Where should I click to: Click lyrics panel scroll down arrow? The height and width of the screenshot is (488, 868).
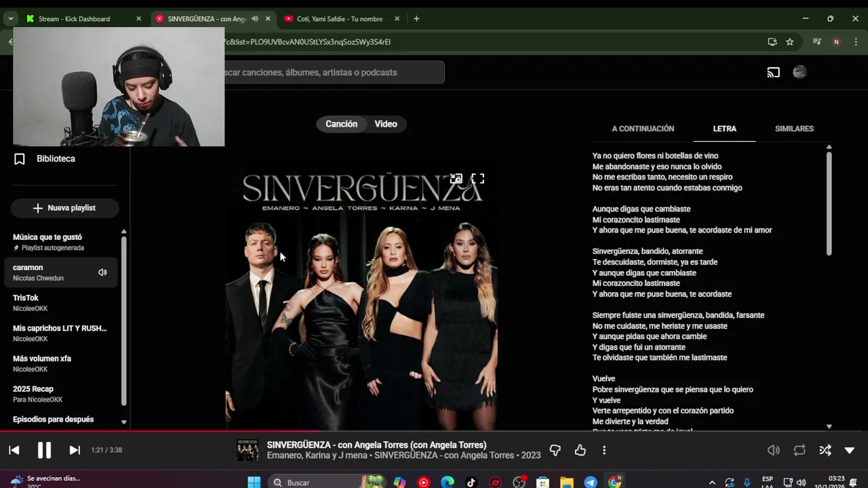pyautogui.click(x=829, y=426)
